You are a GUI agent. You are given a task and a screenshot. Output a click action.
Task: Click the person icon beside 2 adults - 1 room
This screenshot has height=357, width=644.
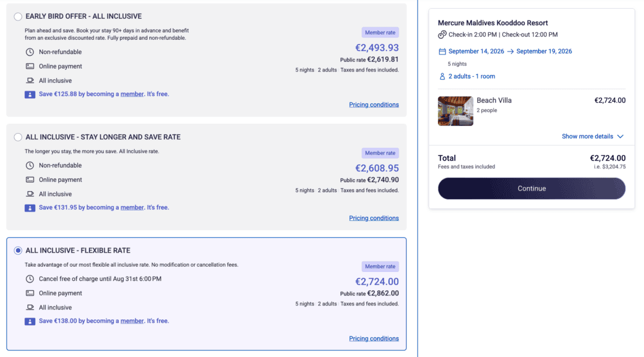[x=442, y=76]
